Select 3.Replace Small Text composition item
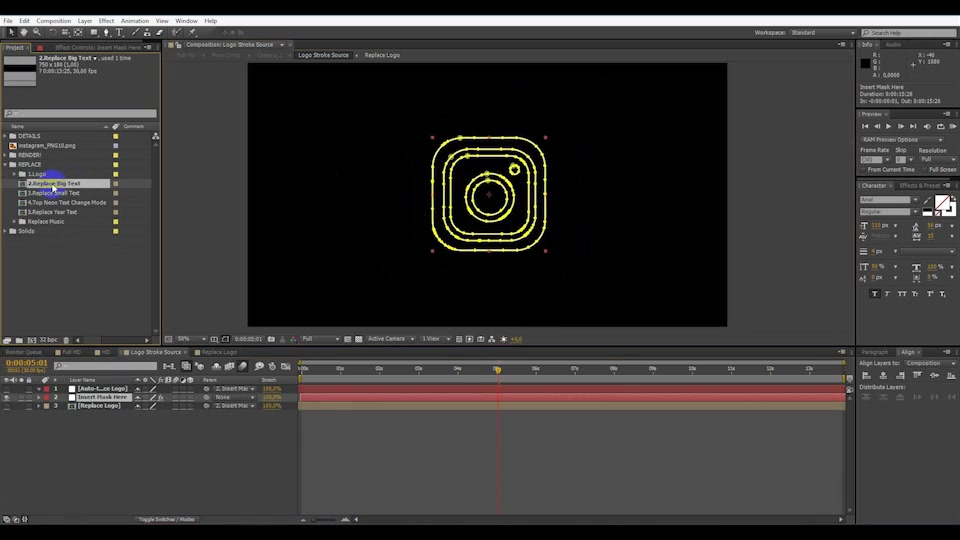This screenshot has width=960, height=540. 53,193
